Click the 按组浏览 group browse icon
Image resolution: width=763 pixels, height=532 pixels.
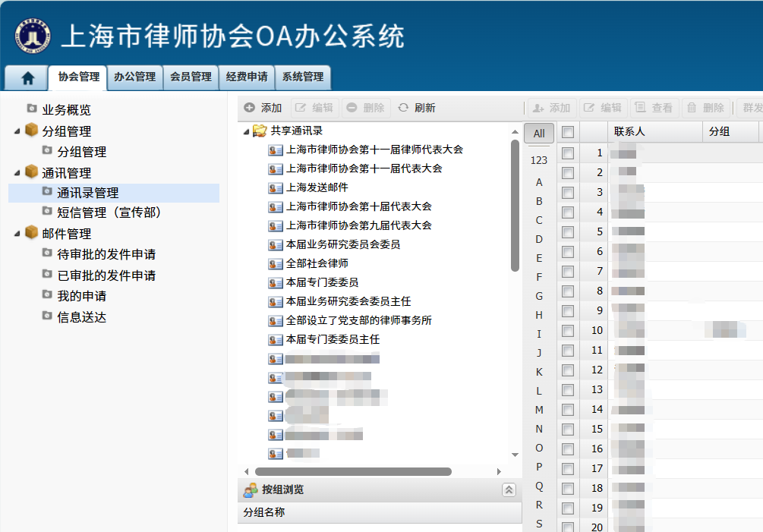251,489
